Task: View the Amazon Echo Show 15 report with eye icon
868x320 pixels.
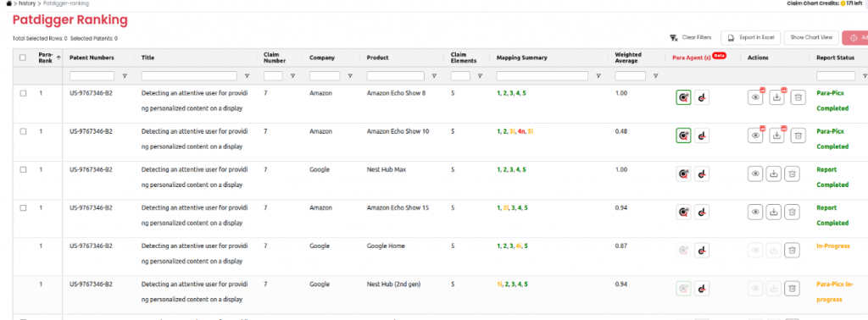Action: click(x=755, y=212)
